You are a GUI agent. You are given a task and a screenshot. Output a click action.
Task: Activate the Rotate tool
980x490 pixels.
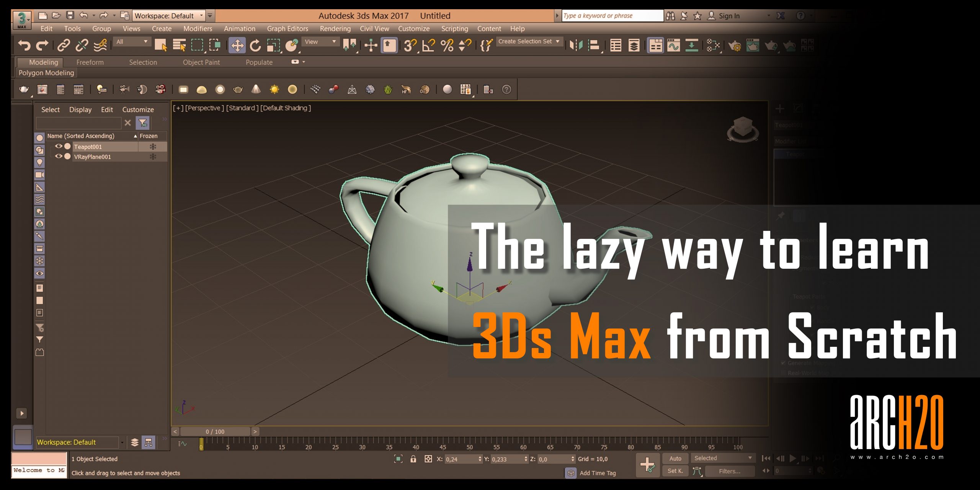[255, 46]
